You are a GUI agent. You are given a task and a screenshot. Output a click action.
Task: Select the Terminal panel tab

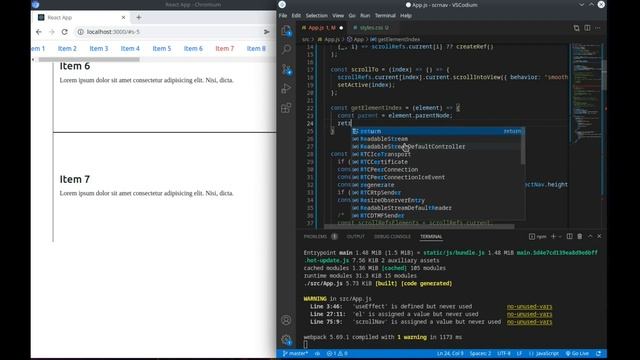(431, 236)
